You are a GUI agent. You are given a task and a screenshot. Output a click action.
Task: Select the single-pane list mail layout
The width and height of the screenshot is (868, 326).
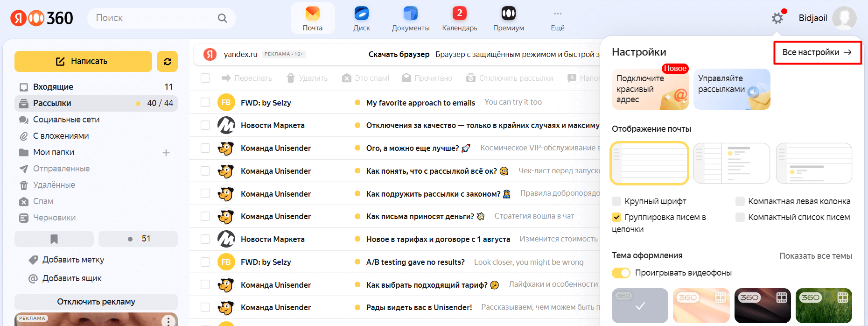tap(649, 163)
